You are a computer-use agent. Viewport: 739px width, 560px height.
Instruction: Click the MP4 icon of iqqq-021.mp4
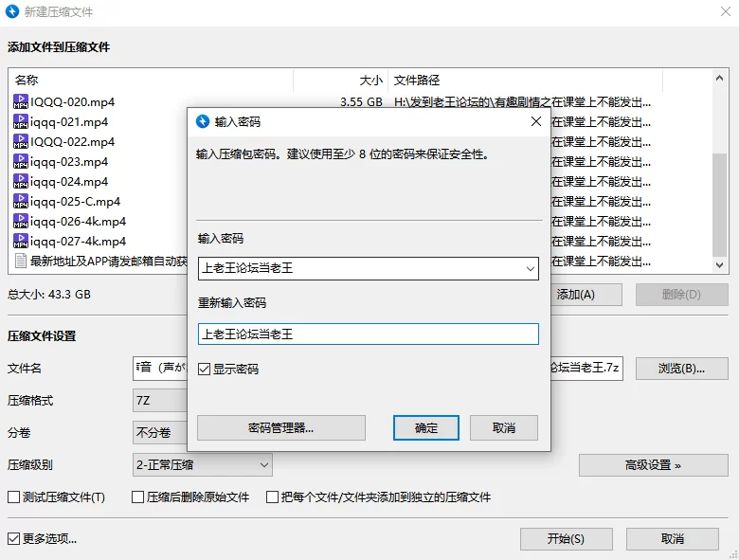click(21, 121)
